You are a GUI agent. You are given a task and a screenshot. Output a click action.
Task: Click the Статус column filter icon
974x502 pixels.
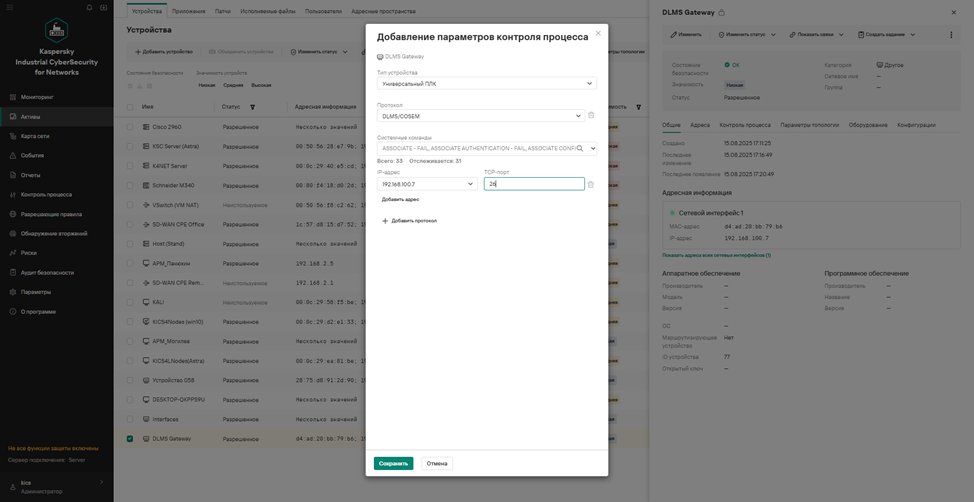(x=252, y=107)
